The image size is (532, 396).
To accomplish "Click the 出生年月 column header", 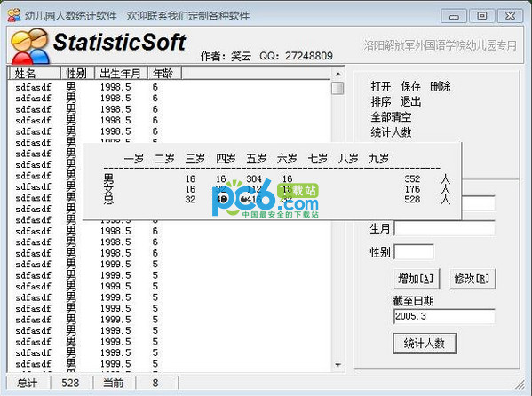I will point(121,74).
